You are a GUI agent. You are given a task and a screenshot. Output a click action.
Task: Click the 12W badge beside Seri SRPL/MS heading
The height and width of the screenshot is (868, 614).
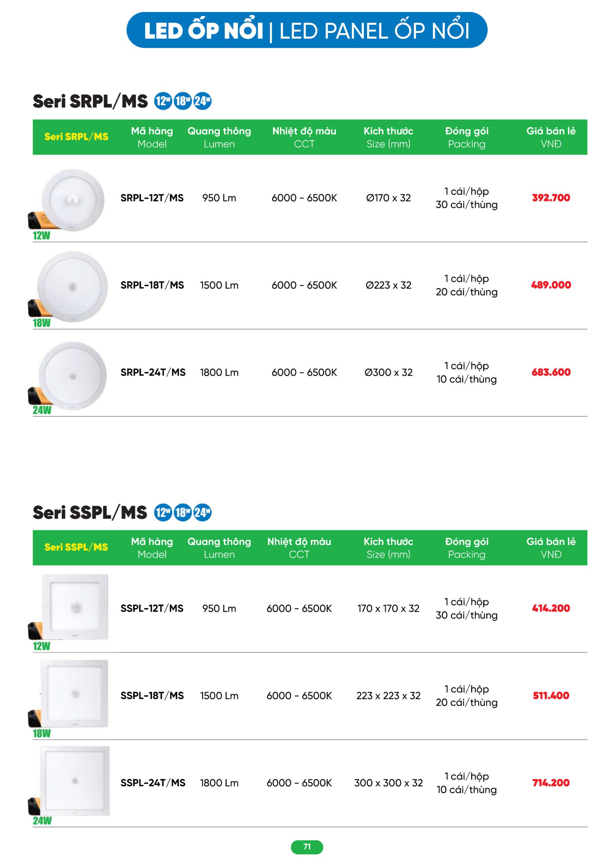[x=163, y=101]
